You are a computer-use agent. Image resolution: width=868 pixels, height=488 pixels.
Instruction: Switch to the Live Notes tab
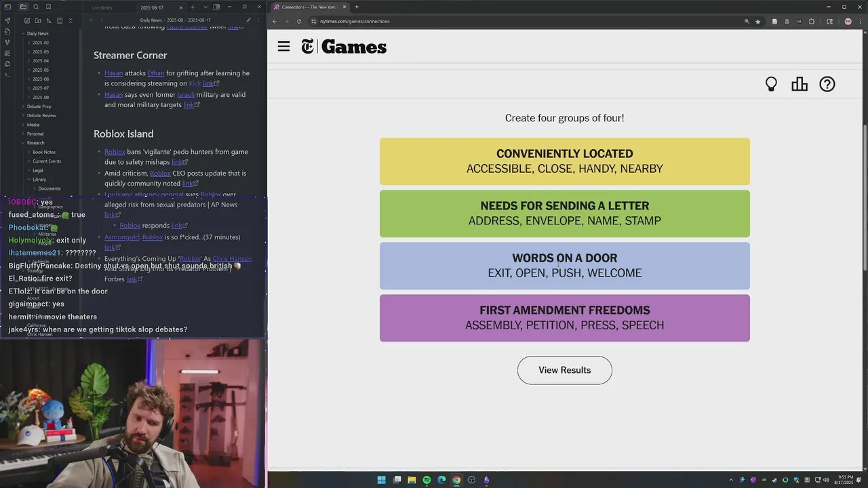click(102, 7)
